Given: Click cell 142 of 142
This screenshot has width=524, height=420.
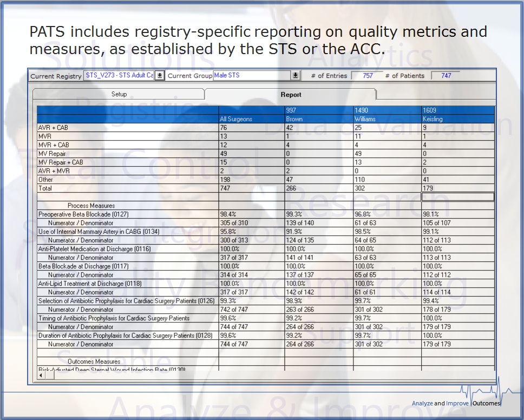Looking at the screenshot, I should coord(319,292).
